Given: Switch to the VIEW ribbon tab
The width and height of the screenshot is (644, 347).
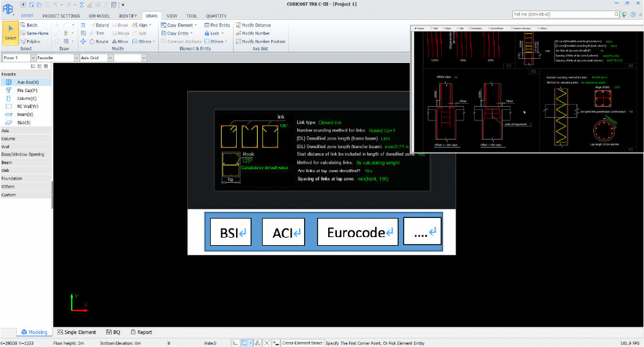Looking at the screenshot, I should 172,15.
